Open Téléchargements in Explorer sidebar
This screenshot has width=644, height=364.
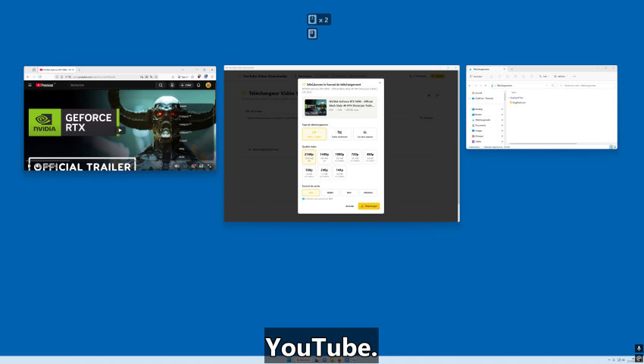pos(481,120)
